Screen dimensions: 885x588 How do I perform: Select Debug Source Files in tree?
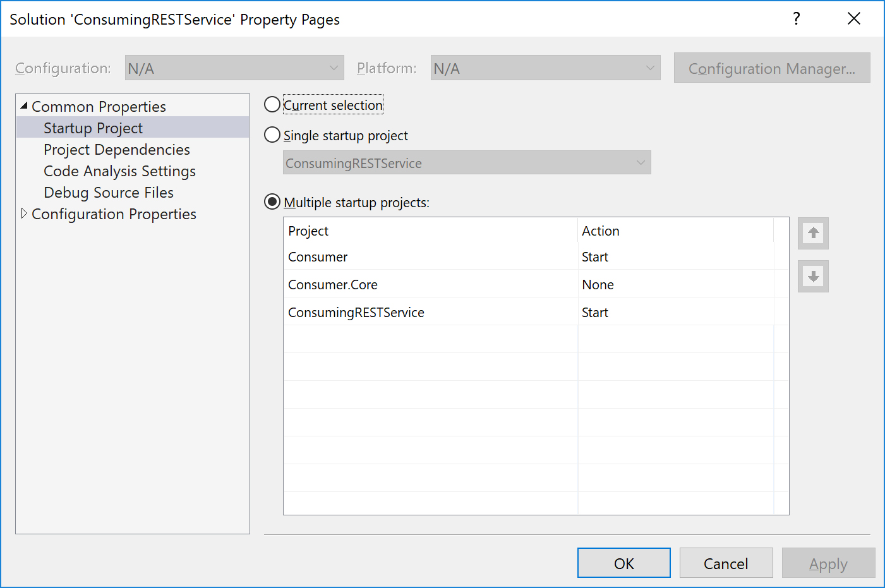tap(108, 193)
